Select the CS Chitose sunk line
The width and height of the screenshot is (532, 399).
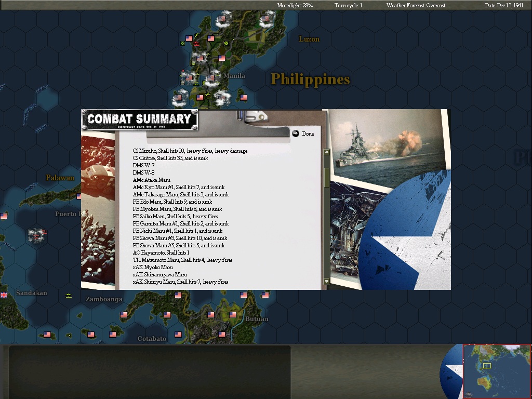click(170, 158)
